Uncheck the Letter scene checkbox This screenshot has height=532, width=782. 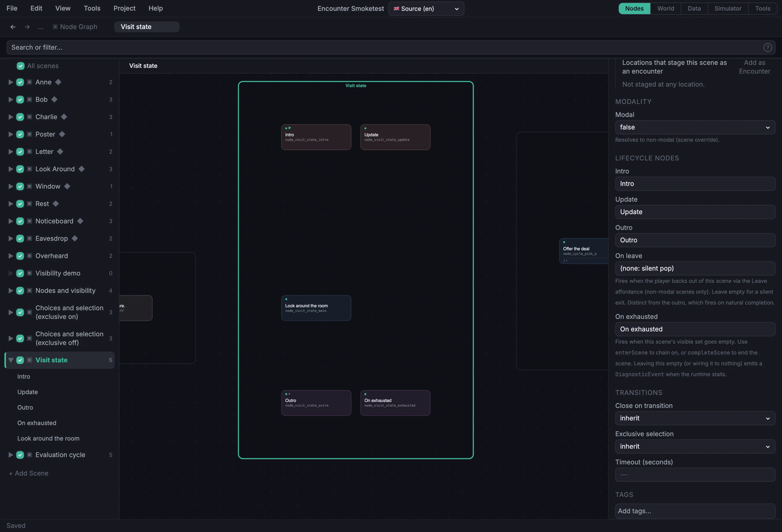(x=20, y=152)
